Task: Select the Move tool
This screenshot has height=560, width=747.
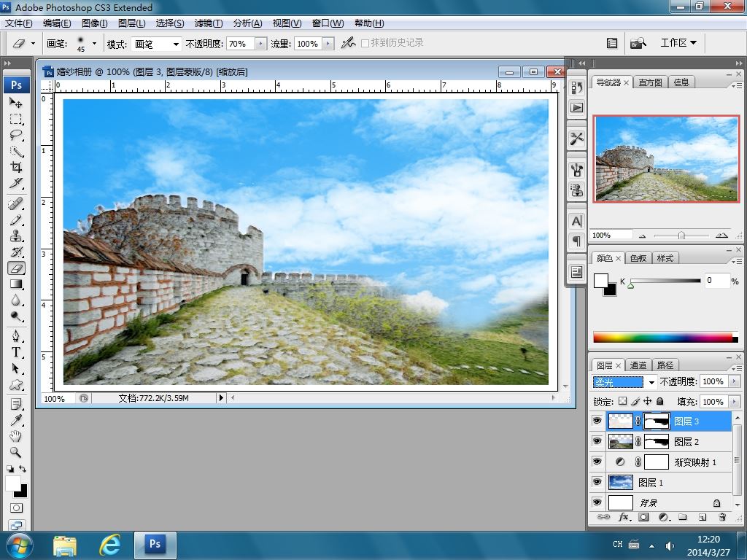Action: 16,102
